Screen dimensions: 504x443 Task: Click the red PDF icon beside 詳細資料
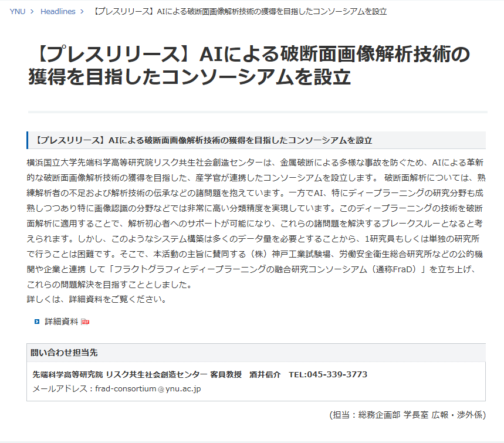tap(85, 322)
